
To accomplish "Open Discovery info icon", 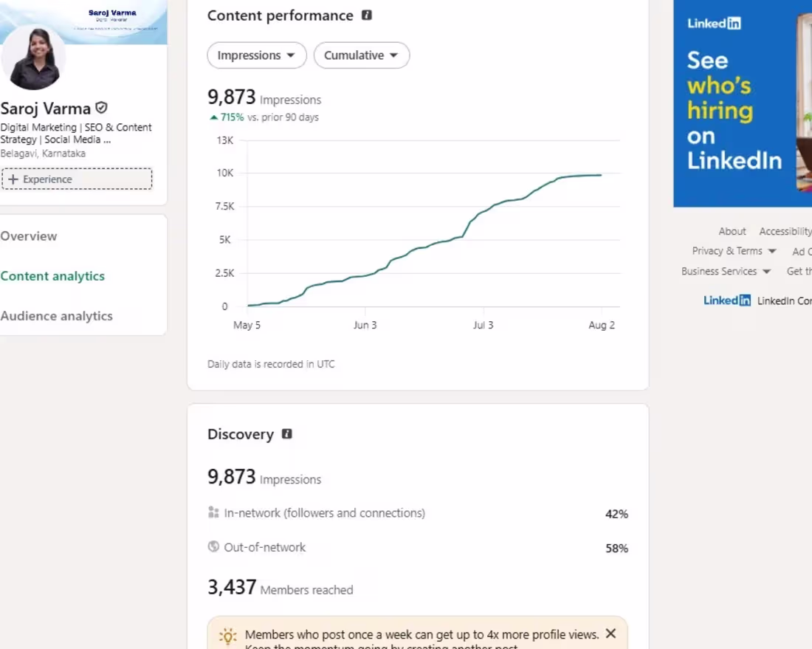I will (x=287, y=433).
